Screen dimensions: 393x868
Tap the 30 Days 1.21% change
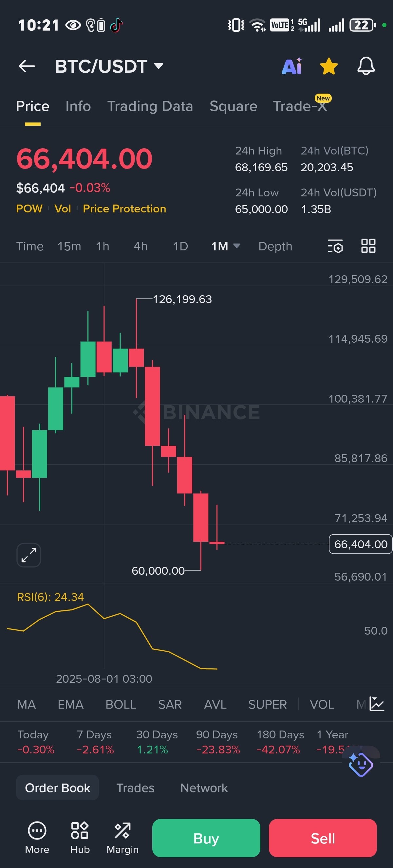coord(157,742)
